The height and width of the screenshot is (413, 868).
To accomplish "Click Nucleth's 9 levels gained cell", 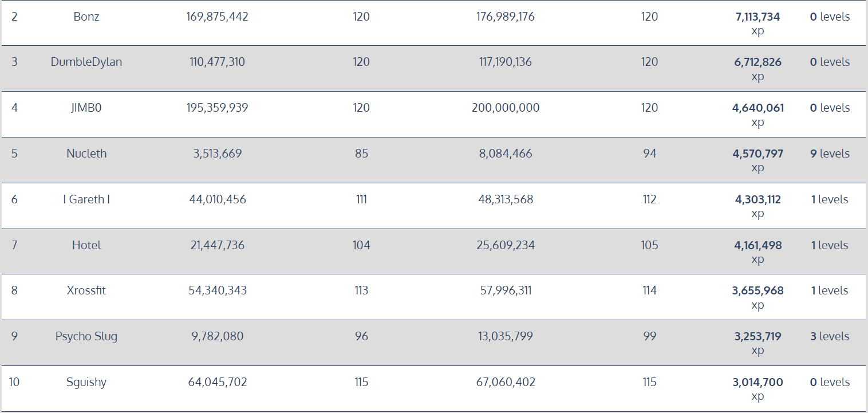I will (830, 154).
